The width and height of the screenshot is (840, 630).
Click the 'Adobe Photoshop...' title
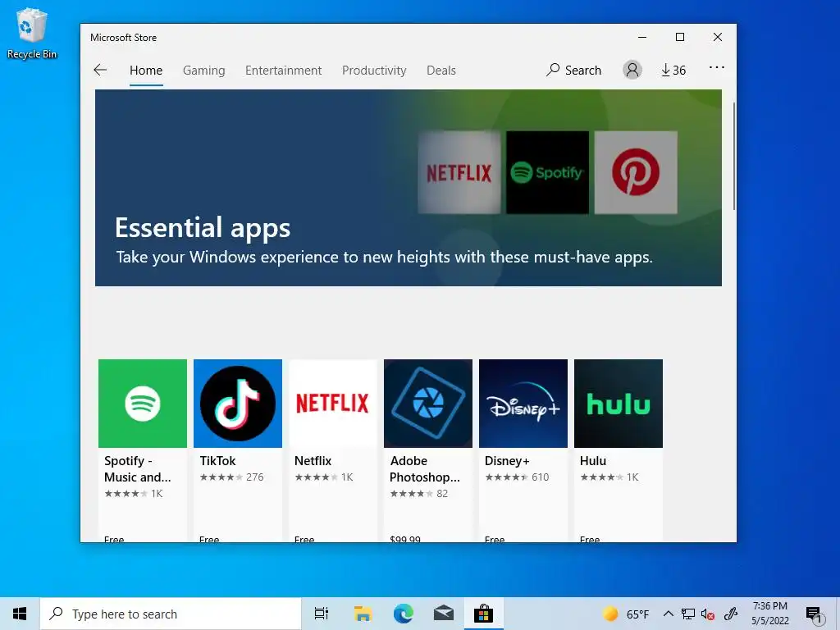click(425, 468)
